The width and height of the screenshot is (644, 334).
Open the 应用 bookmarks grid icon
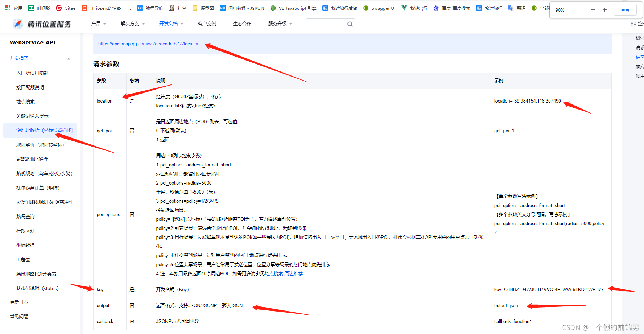pyautogui.click(x=8, y=8)
